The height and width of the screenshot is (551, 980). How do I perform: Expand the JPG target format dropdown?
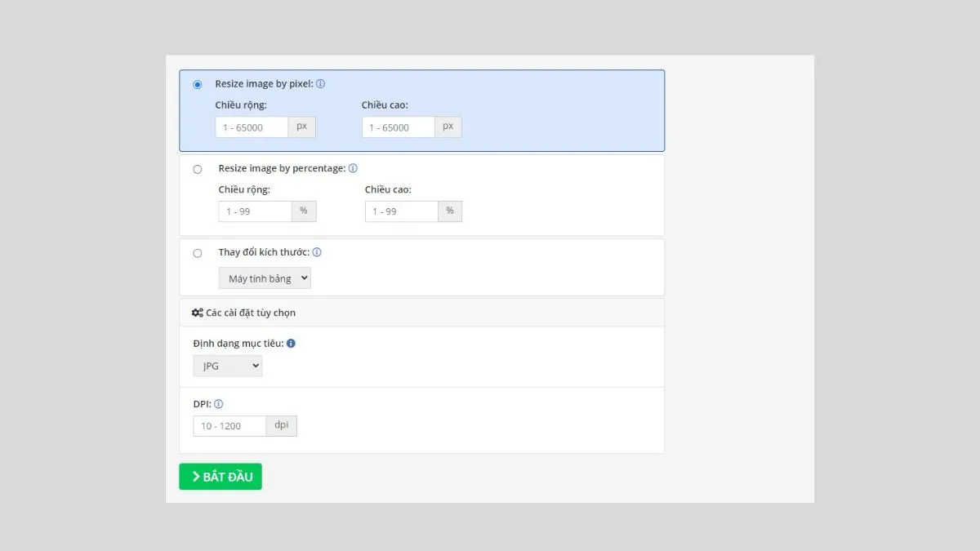(228, 367)
